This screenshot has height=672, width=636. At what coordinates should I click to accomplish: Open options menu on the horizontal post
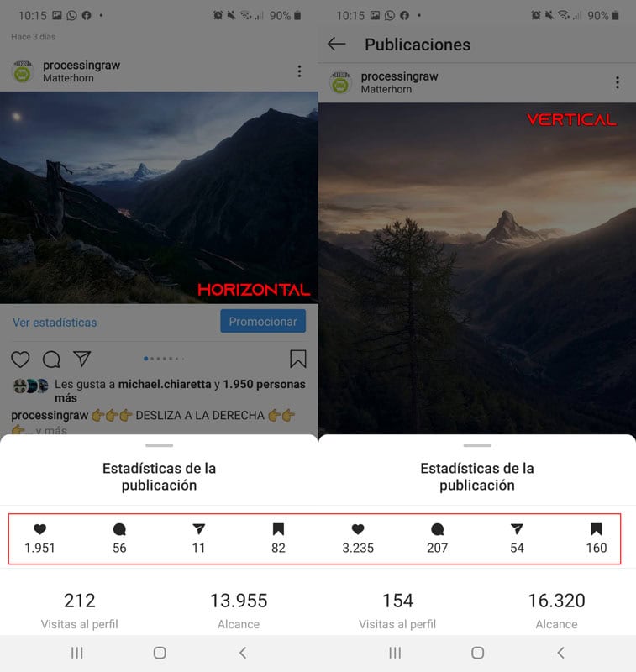[300, 71]
